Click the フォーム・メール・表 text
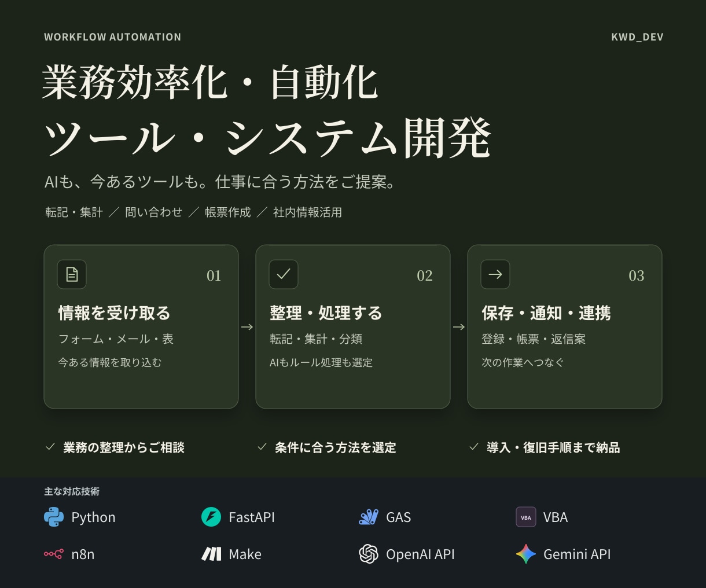The image size is (706, 588). point(116,339)
